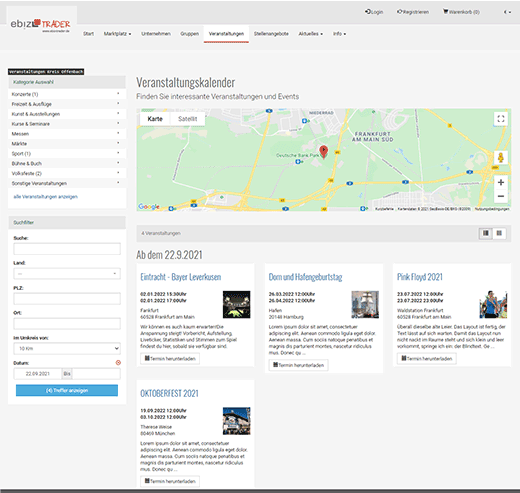Image resolution: width=520 pixels, height=493 pixels.
Task: Click Pink Floyd 2021 event thumbnail
Action: click(493, 304)
